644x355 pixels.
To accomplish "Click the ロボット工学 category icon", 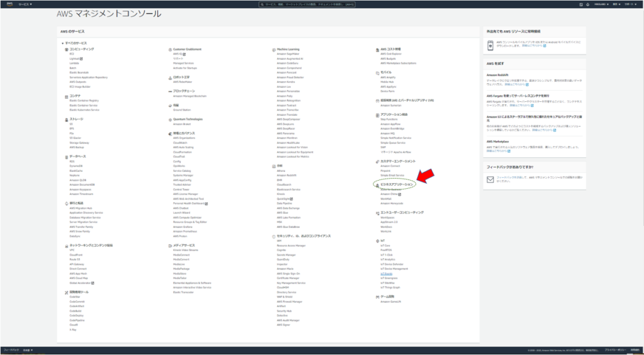I will point(170,77).
